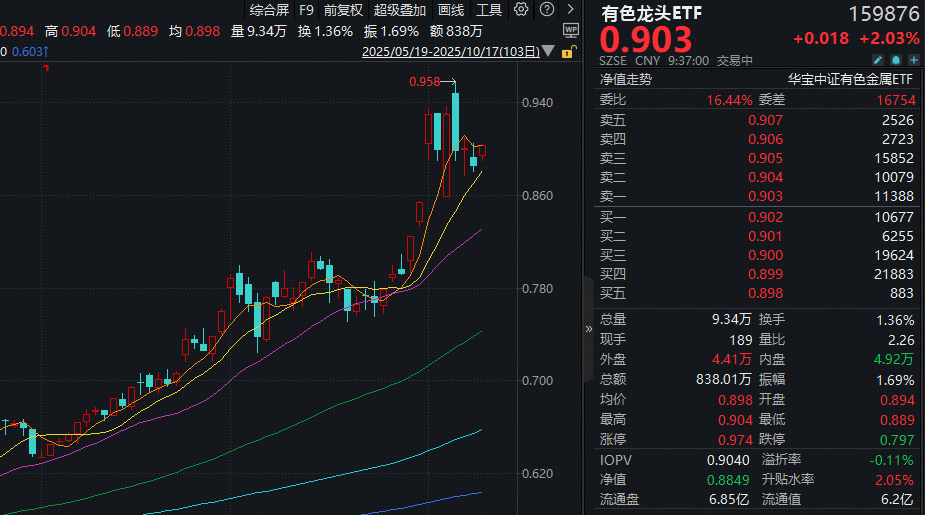Open the F9 menu item

pyautogui.click(x=306, y=10)
